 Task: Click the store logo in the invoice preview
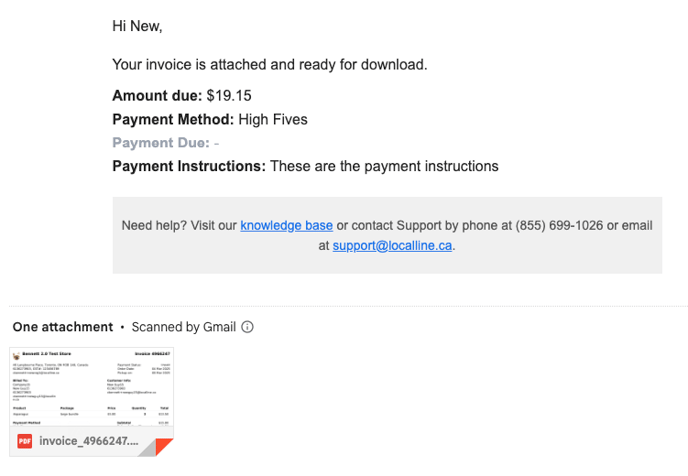click(17, 356)
